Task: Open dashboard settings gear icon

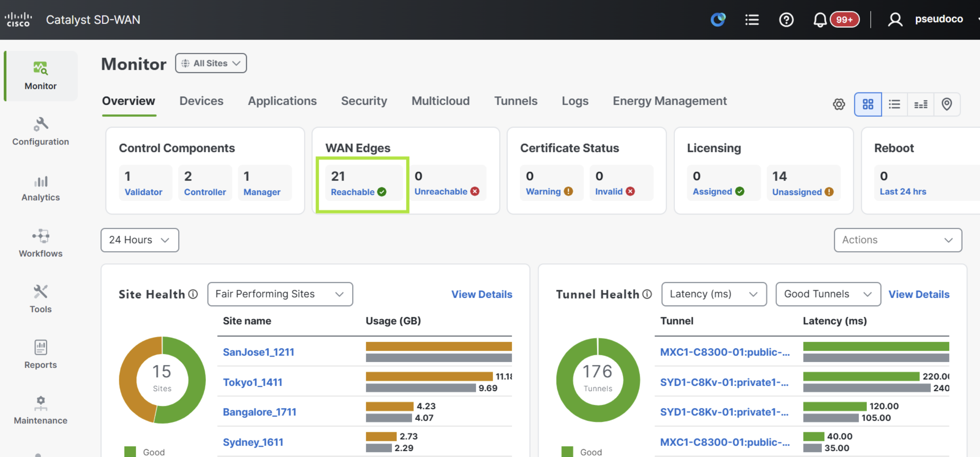Action: tap(839, 104)
